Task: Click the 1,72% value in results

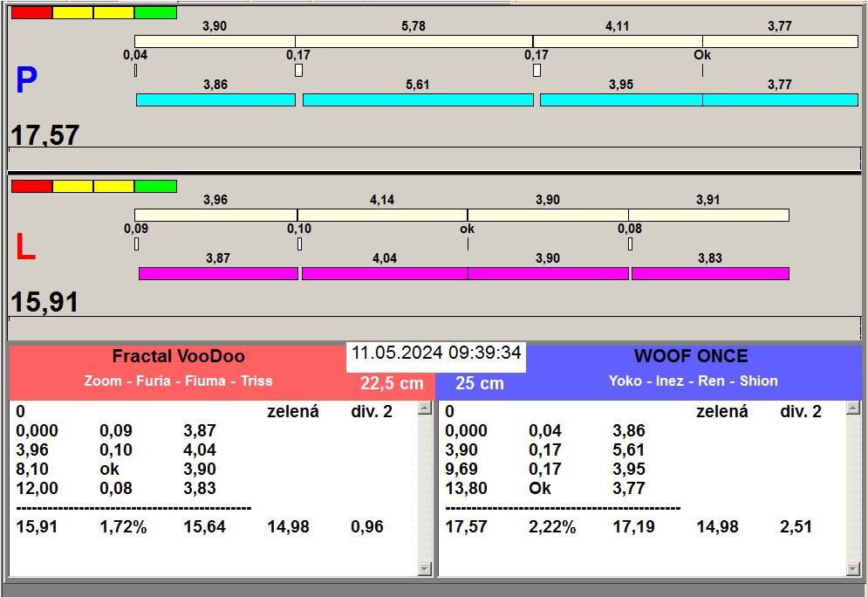Action: tap(123, 526)
